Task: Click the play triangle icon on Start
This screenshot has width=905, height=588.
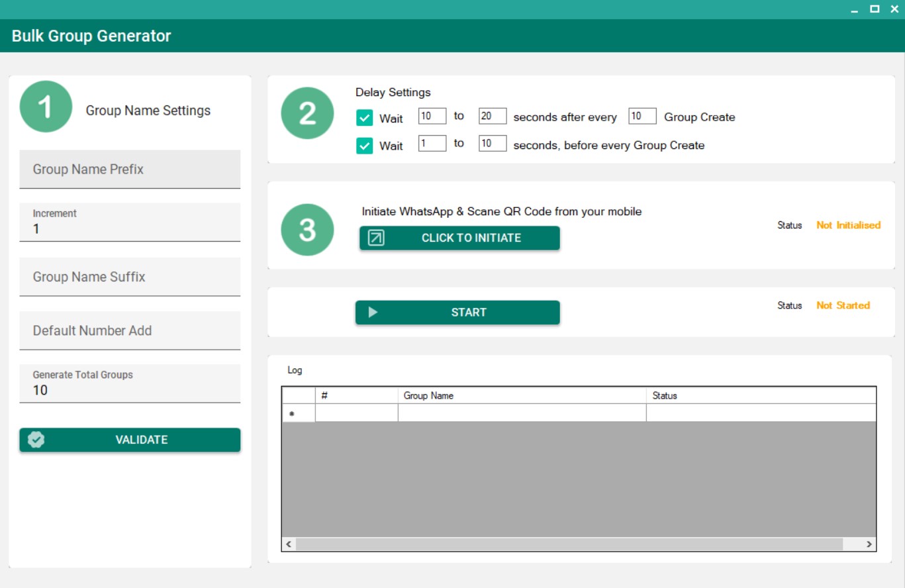Action: coord(373,313)
